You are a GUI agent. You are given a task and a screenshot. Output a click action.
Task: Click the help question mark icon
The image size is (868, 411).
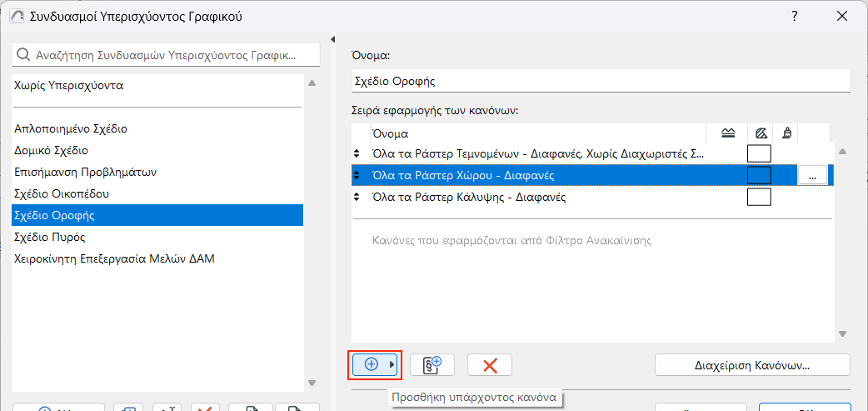pos(796,16)
